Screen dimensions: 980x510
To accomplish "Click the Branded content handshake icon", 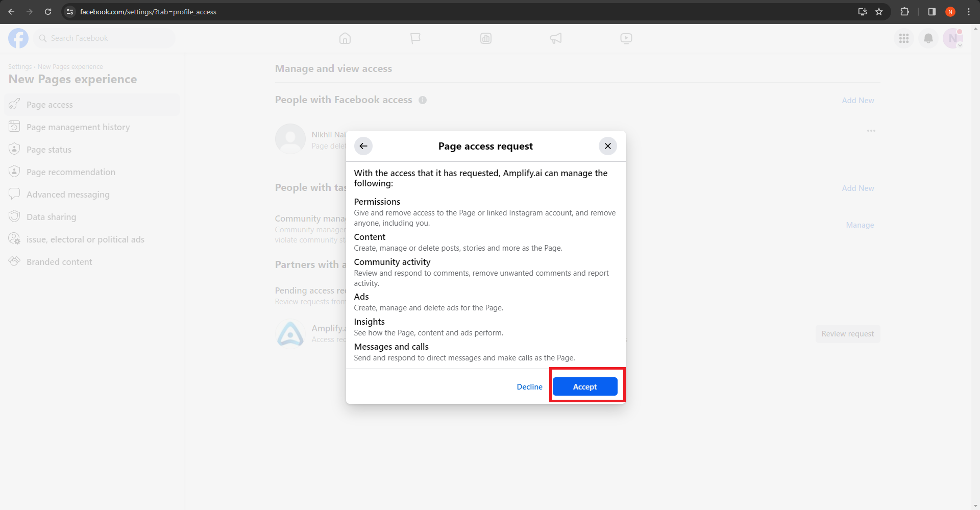I will point(14,261).
